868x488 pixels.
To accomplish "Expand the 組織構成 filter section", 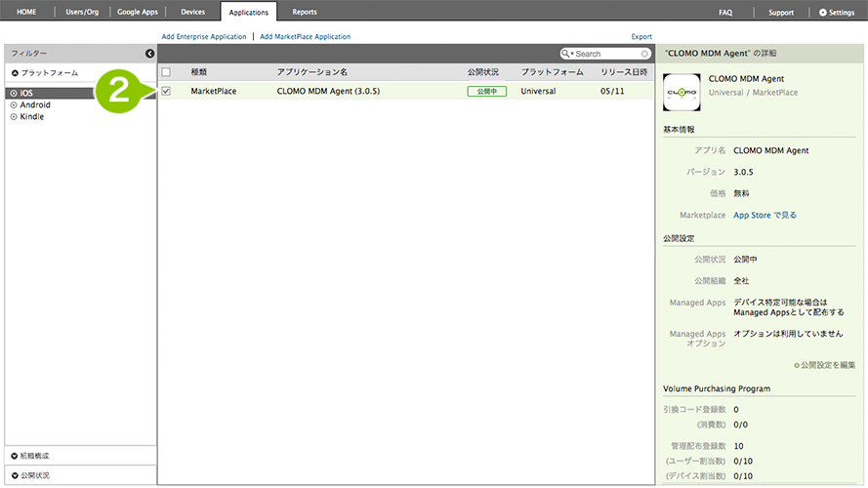I will (x=30, y=456).
